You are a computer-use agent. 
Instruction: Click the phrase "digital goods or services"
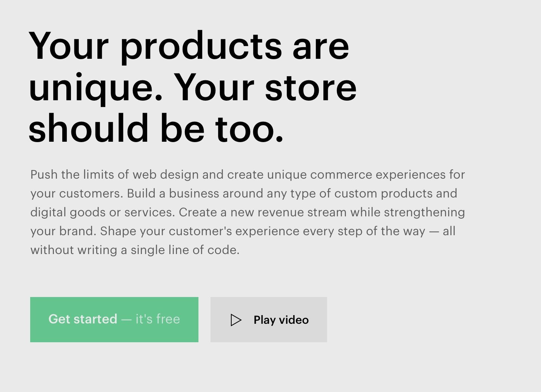[x=101, y=213]
